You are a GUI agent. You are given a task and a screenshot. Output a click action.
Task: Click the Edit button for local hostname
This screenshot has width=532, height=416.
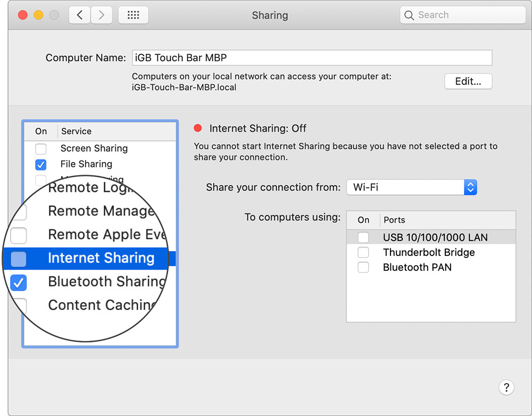coord(468,81)
